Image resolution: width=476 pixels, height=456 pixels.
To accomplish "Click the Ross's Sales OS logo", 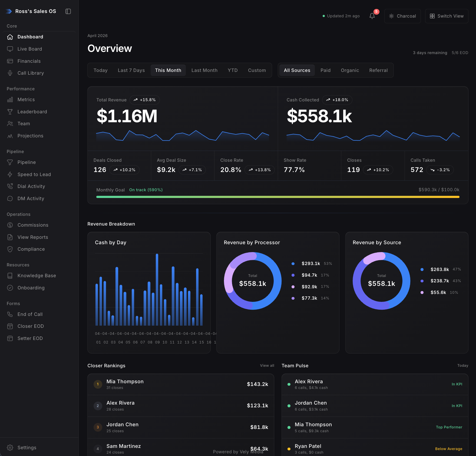I will (9, 11).
